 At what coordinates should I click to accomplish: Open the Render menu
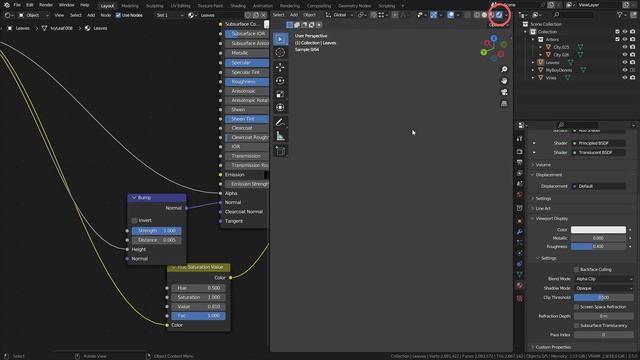point(46,5)
